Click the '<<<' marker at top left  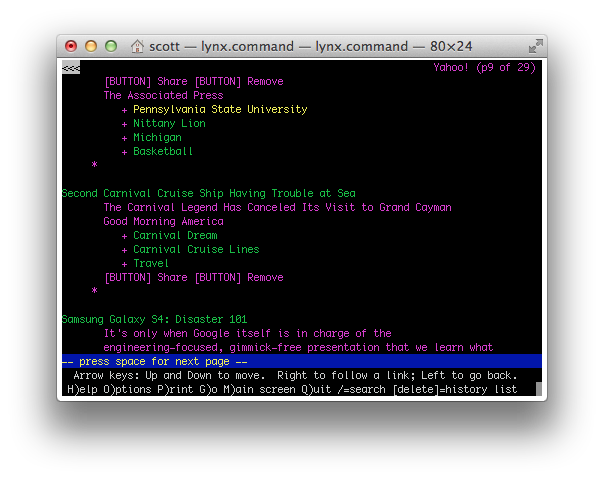[x=71, y=68]
